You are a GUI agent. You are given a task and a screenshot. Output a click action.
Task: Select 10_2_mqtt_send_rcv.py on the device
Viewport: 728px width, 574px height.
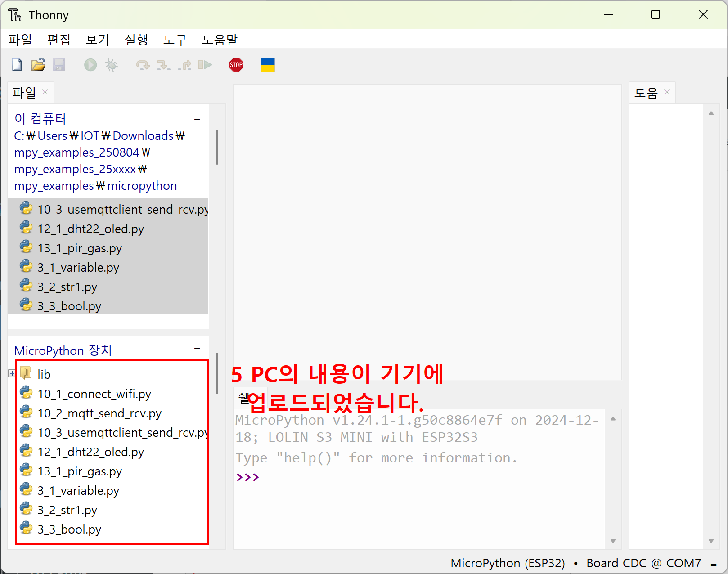click(99, 413)
